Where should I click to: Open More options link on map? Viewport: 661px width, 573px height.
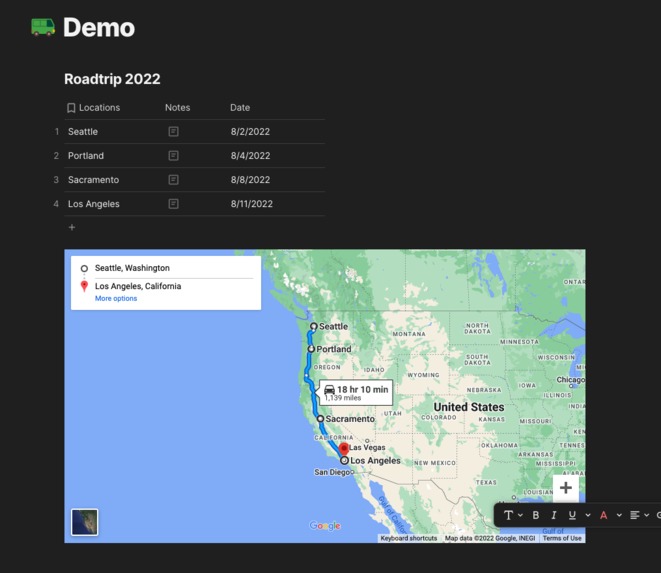click(116, 298)
